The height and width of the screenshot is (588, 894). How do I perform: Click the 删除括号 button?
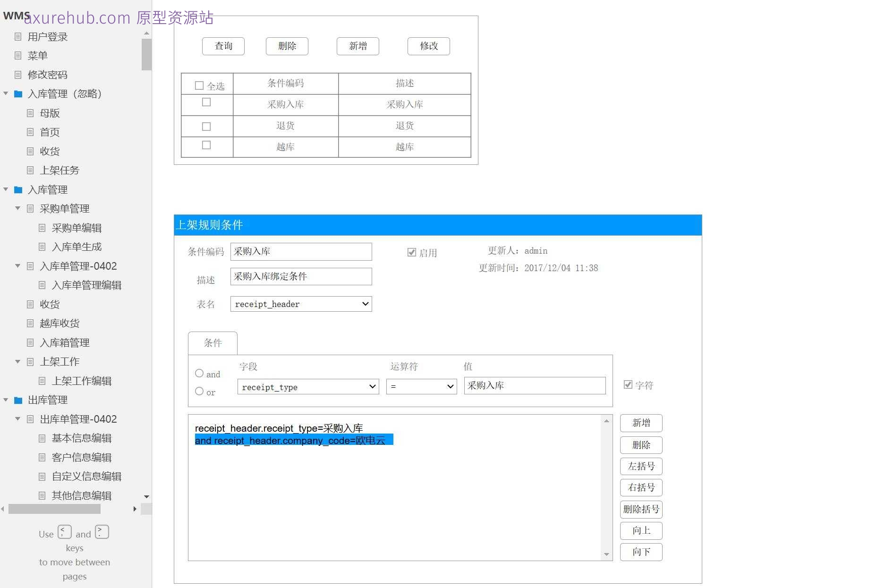[x=640, y=509]
